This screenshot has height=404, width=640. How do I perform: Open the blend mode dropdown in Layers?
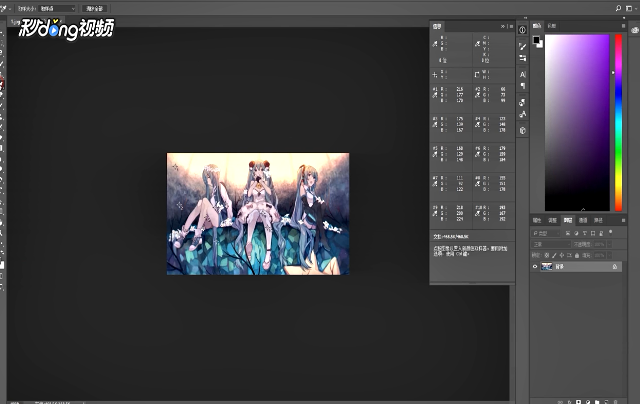(x=551, y=244)
